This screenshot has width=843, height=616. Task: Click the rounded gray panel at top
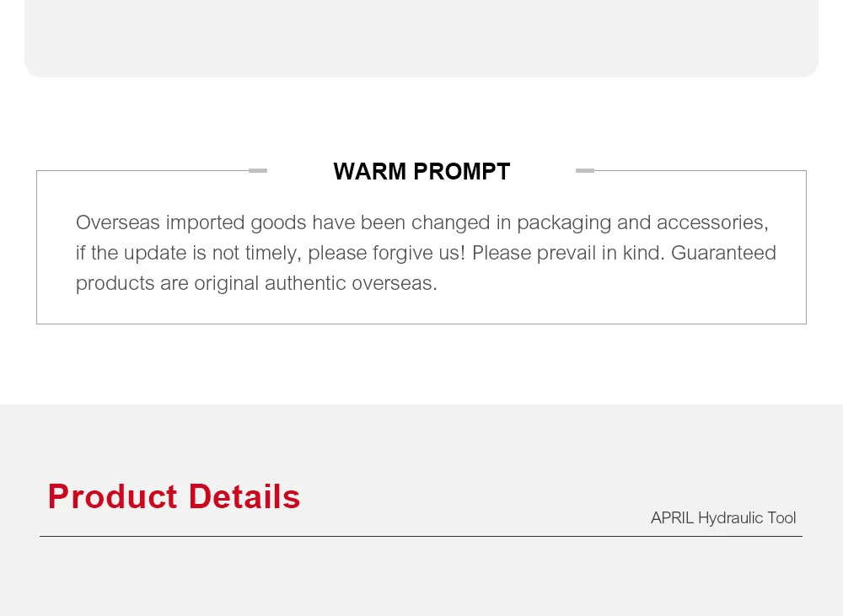[421, 38]
